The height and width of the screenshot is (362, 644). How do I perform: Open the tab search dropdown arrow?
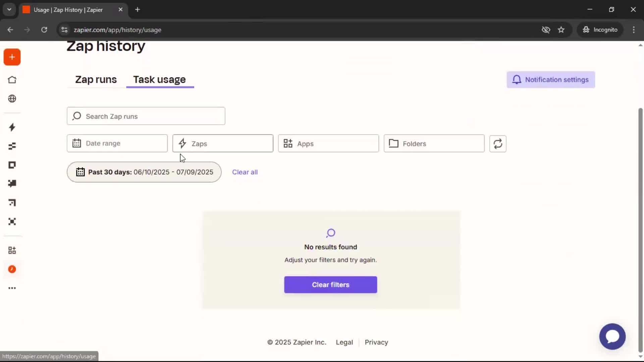point(9,9)
